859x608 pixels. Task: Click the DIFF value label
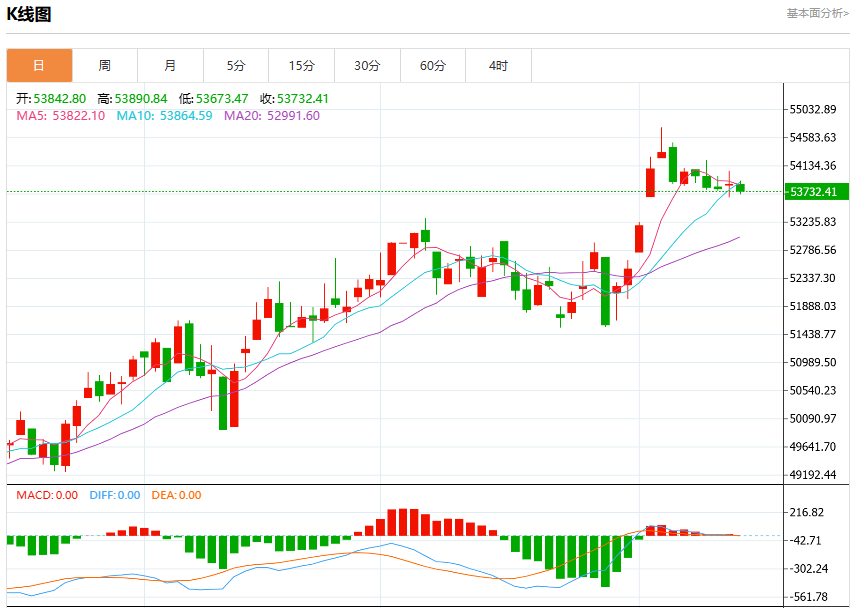pos(115,495)
